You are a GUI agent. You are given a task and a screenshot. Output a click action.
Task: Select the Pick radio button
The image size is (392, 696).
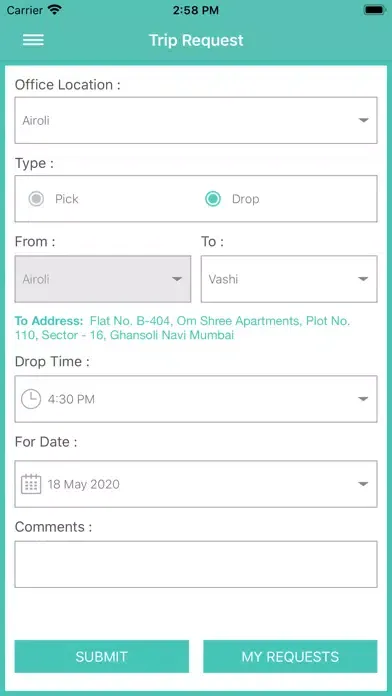[x=36, y=199]
